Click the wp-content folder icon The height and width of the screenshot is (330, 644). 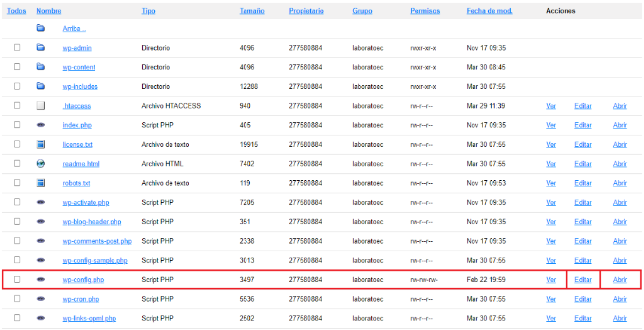coord(41,67)
